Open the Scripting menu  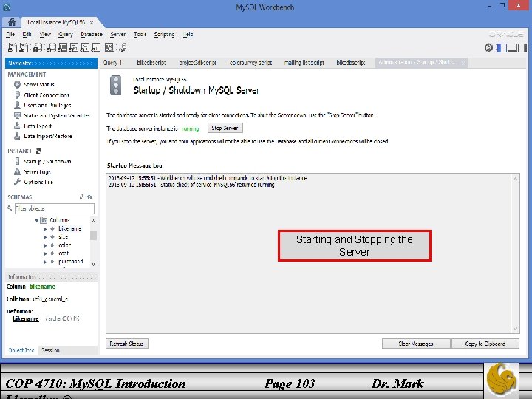[x=164, y=34]
